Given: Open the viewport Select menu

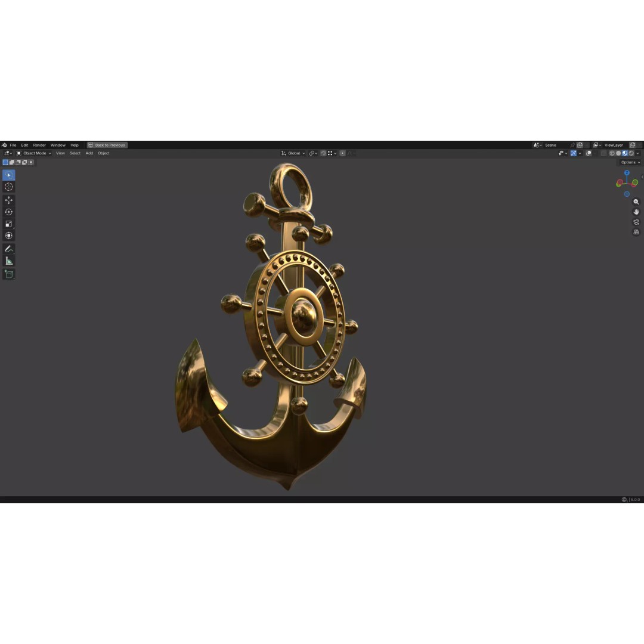Looking at the screenshot, I should (x=75, y=153).
